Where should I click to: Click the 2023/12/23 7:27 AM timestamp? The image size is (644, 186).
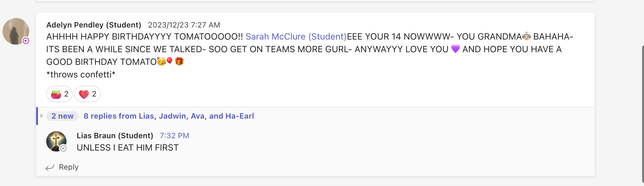pos(184,25)
